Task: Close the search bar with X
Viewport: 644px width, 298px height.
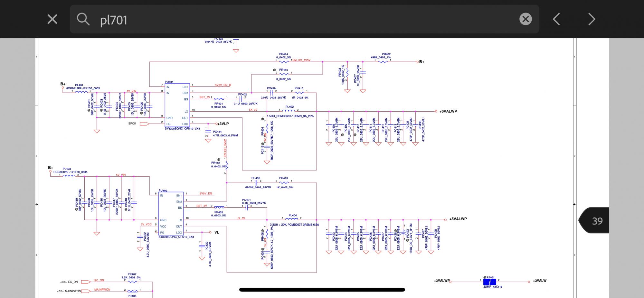Action: [x=52, y=19]
